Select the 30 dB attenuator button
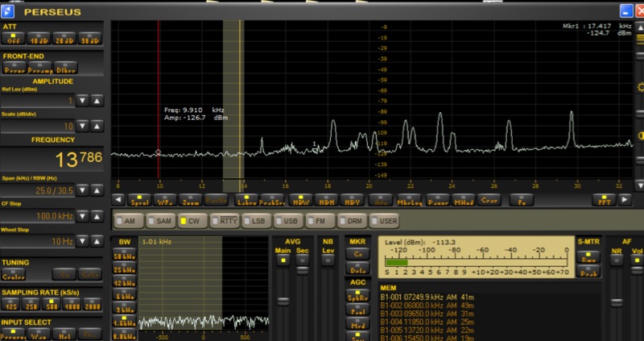Image resolution: width=644 pixels, height=341 pixels. click(89, 39)
